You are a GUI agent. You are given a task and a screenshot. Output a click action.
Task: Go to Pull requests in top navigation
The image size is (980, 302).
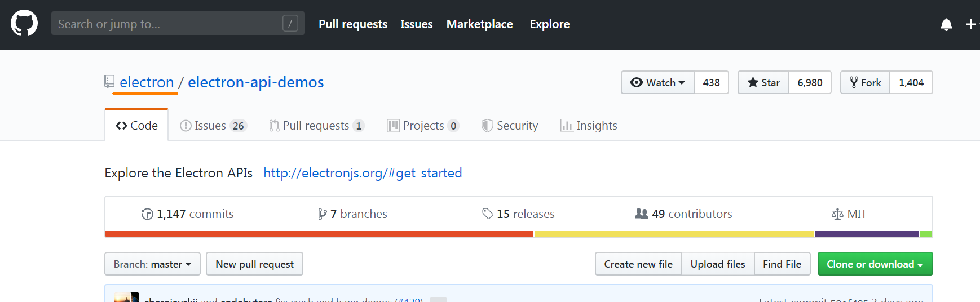point(353,24)
